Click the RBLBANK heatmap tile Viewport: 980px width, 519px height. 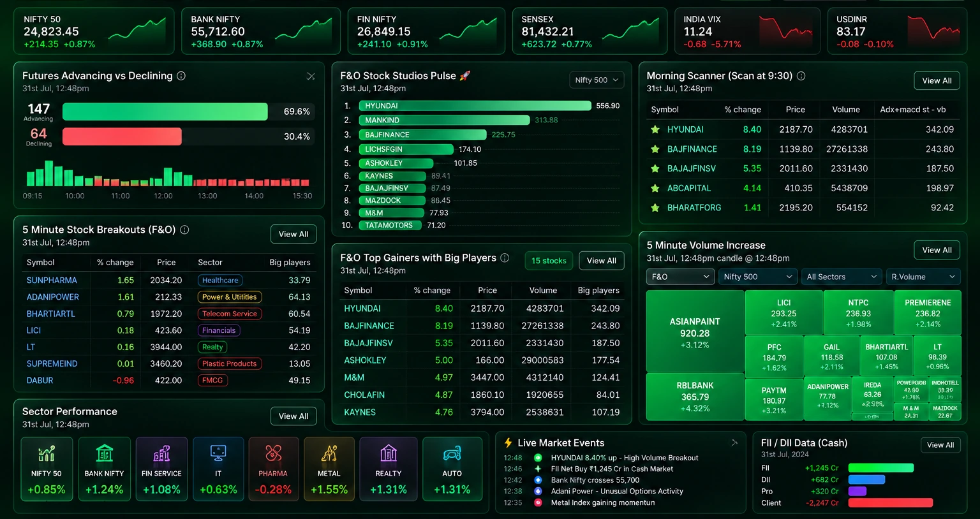click(695, 397)
